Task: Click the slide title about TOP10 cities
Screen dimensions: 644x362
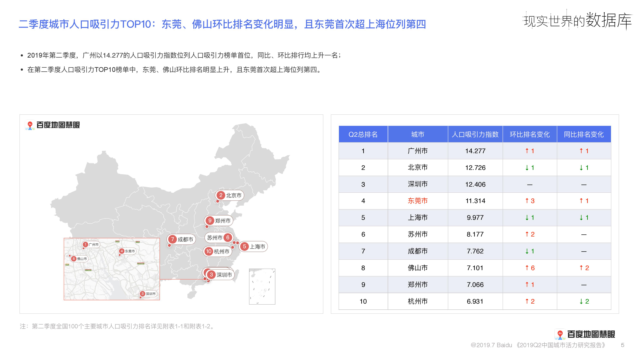Action: click(222, 24)
